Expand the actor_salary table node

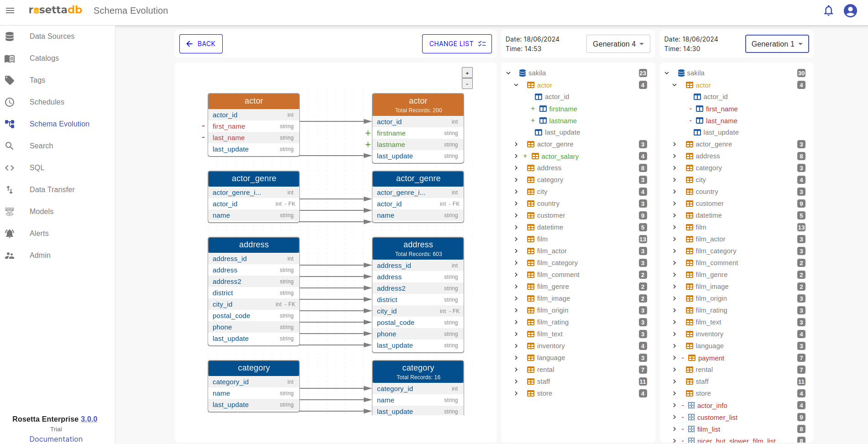point(516,157)
